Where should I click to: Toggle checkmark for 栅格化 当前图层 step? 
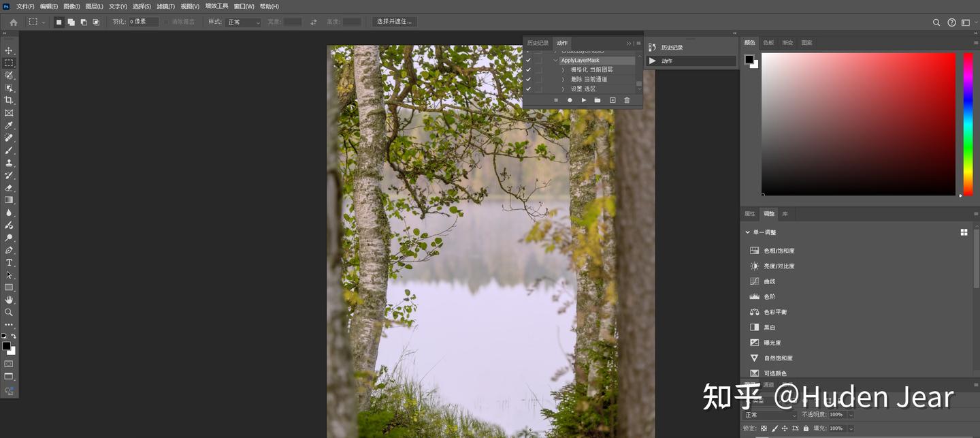click(x=528, y=69)
